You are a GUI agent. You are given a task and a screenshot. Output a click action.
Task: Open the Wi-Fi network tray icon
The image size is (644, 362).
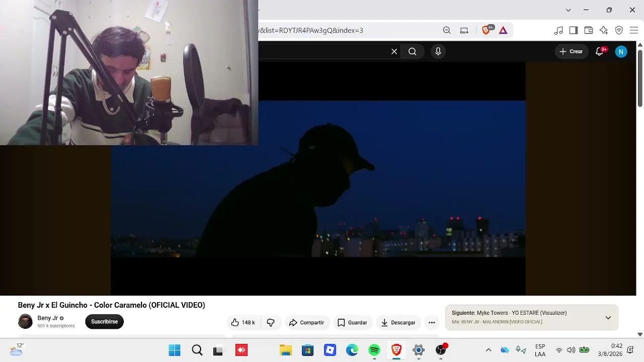559,350
